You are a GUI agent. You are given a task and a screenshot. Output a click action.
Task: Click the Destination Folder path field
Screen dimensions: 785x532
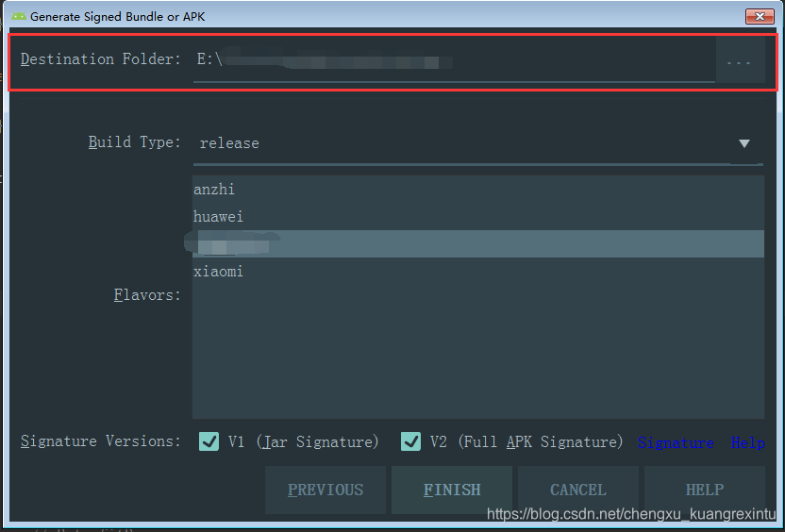point(454,60)
